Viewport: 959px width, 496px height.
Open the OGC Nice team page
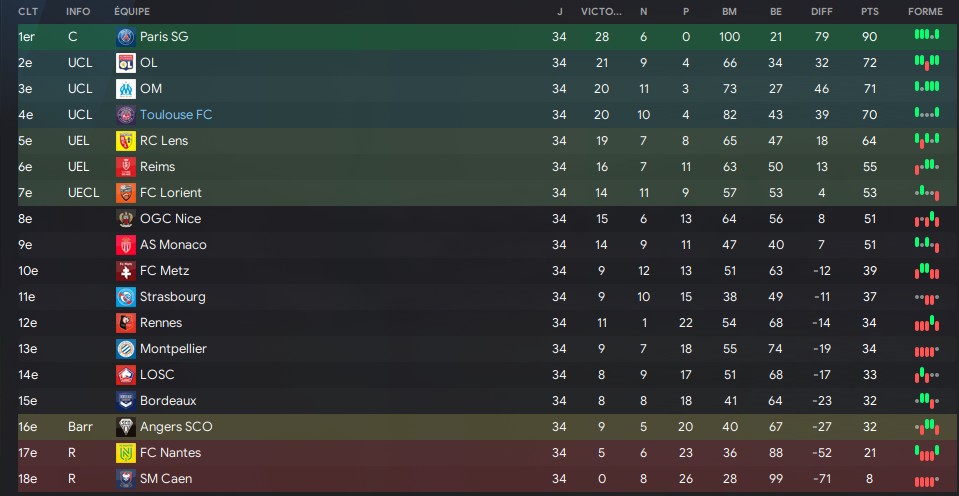click(x=171, y=219)
